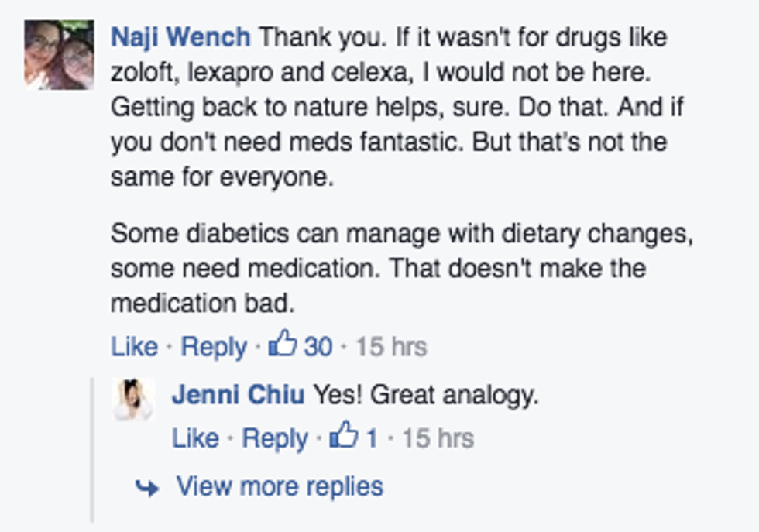Viewport: 759px width, 532px height.
Task: Open Naji Wench's profile name link
Action: (180, 36)
